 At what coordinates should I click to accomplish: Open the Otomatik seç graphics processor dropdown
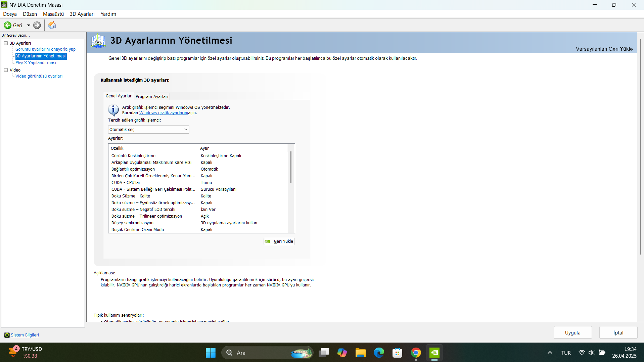tap(148, 130)
